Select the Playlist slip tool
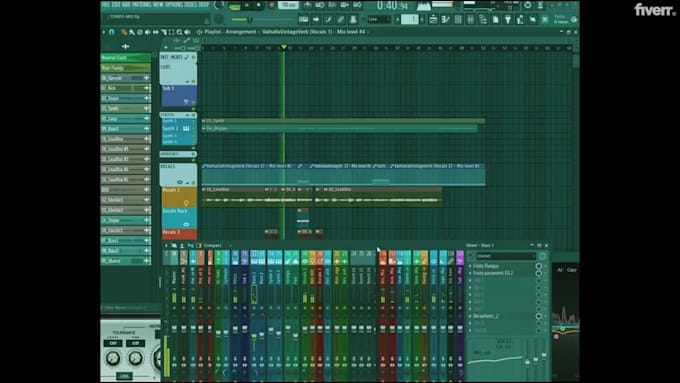This screenshot has height=383, width=680. [156, 32]
